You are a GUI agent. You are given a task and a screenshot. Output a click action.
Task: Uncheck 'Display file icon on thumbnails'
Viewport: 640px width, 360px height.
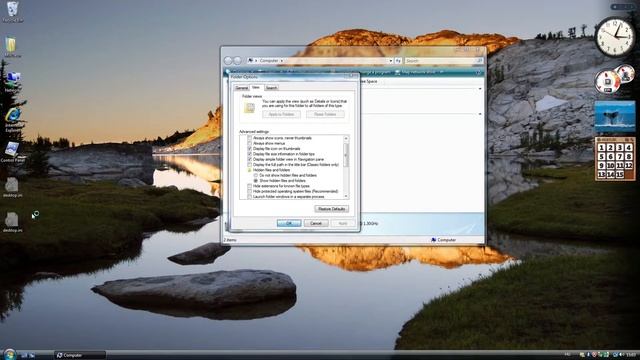[249, 149]
